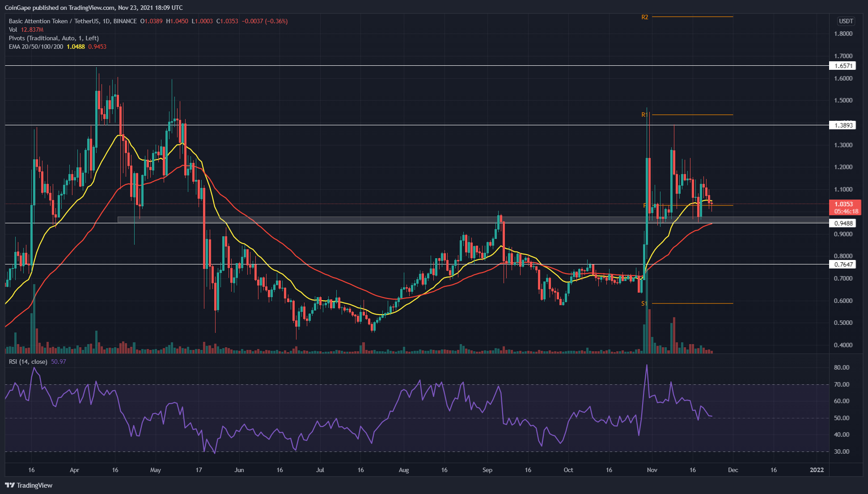This screenshot has height=494, width=868.
Task: Click the Vol 12.837M indicator label
Action: [26, 30]
